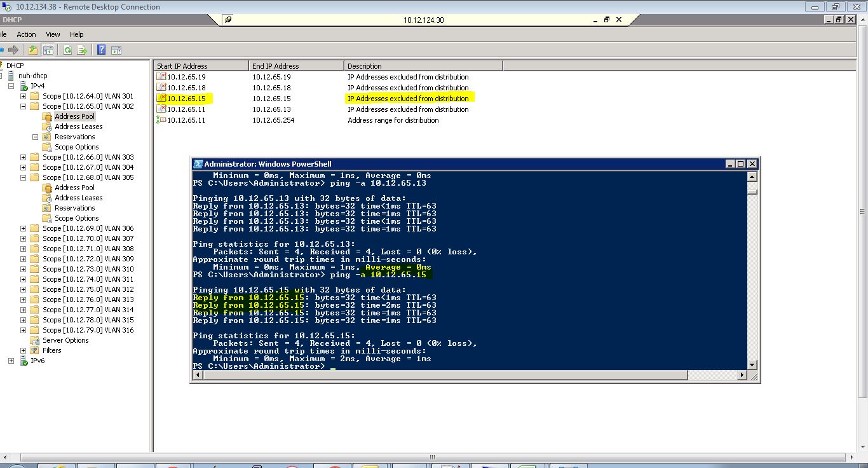The image size is (868, 468).
Task: Click the Help question-mark toolbar icon
Action: 102,50
